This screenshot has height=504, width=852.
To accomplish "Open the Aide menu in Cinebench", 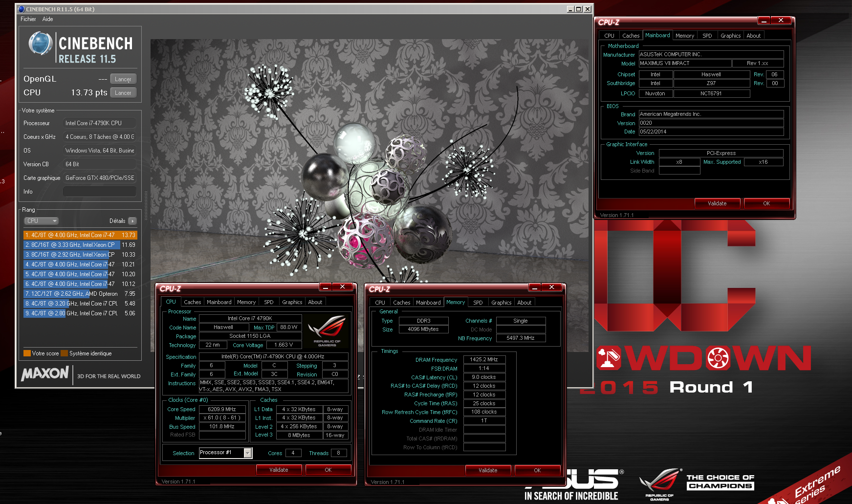I will [x=47, y=19].
